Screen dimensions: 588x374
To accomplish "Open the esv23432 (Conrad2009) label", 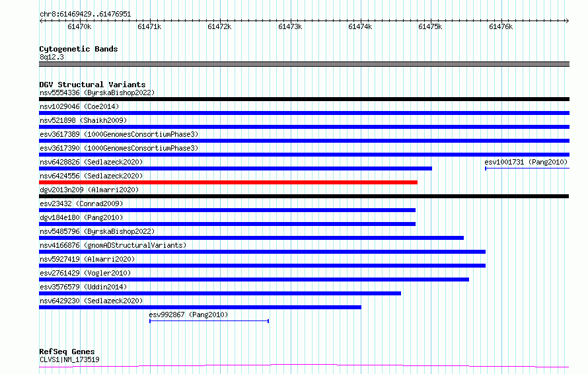I will click(81, 204).
